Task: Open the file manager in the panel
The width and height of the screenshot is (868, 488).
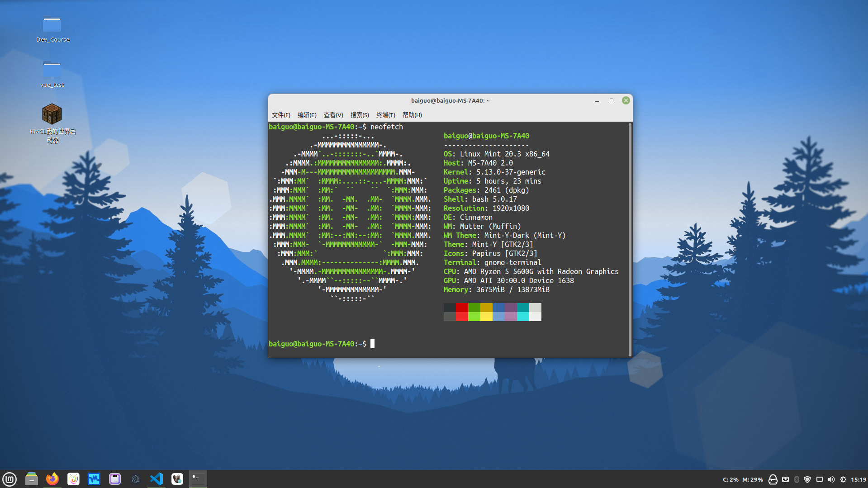Action: (31, 479)
